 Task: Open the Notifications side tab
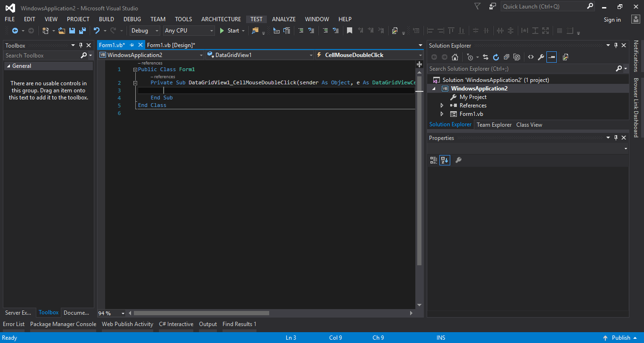636,56
